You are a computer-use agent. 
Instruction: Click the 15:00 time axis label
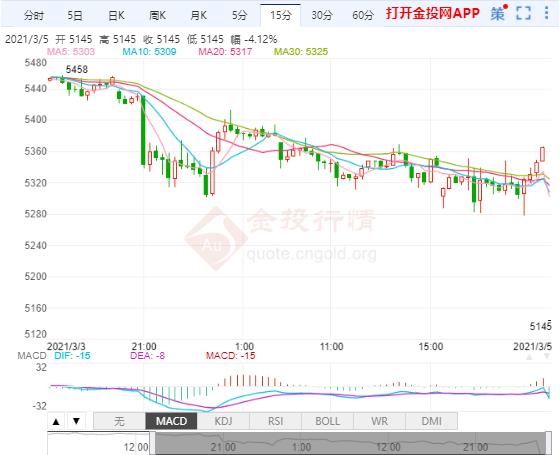coord(431,346)
